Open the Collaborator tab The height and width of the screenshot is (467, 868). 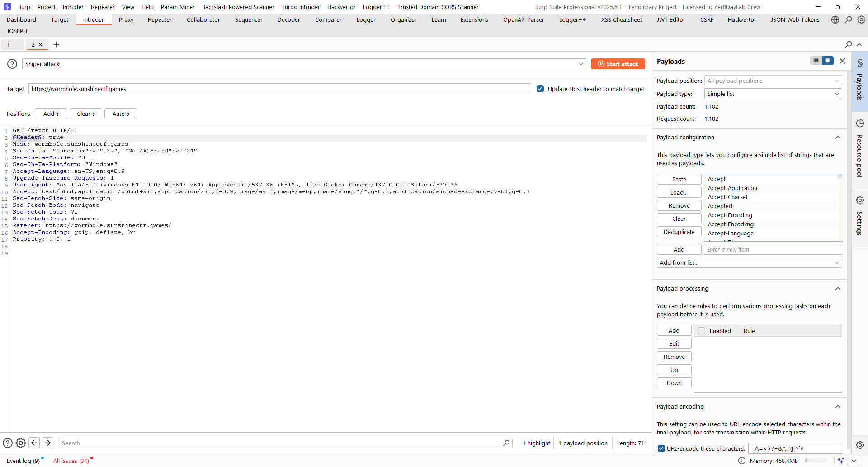203,19
